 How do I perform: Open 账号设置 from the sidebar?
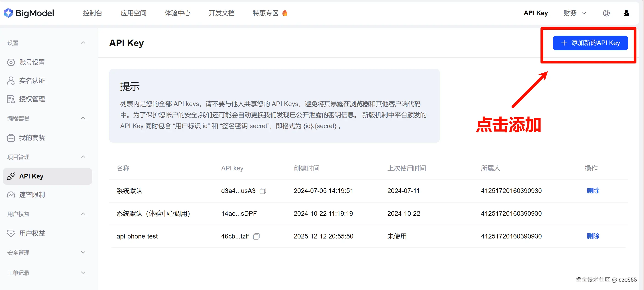tap(32, 62)
